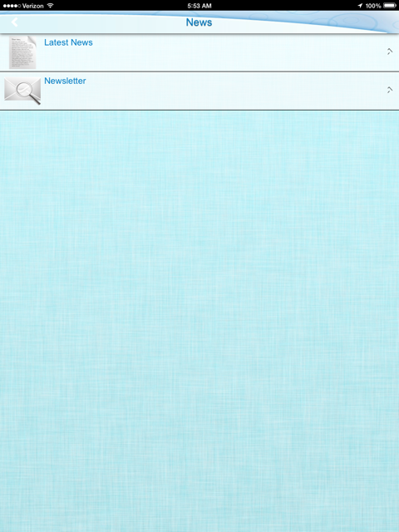399x532 pixels.
Task: Click the cellular signal dots indicator
Action: tap(12, 6)
